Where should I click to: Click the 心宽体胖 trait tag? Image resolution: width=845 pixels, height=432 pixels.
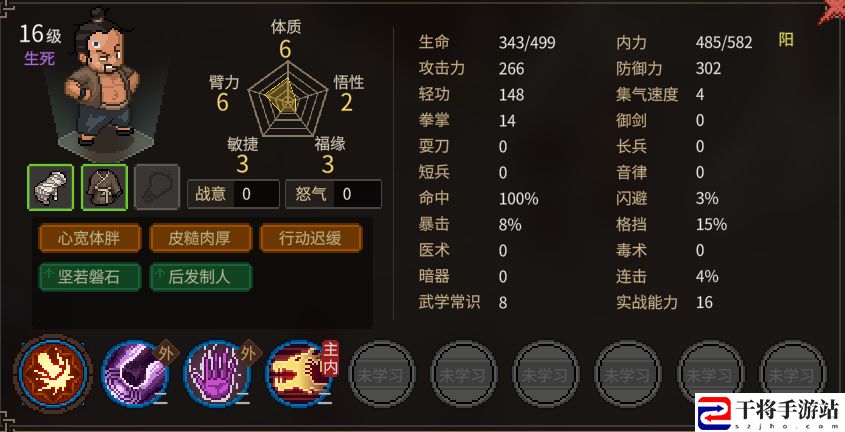89,238
